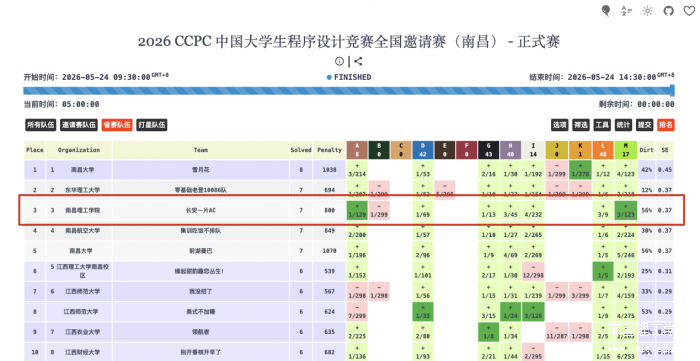Select problem C tan header

tap(401, 150)
